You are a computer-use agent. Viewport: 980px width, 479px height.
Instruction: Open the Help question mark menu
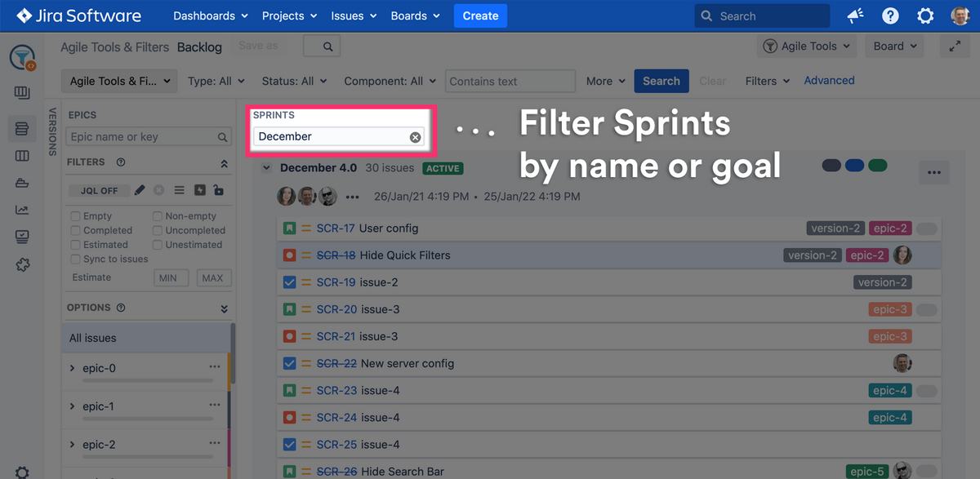point(890,16)
